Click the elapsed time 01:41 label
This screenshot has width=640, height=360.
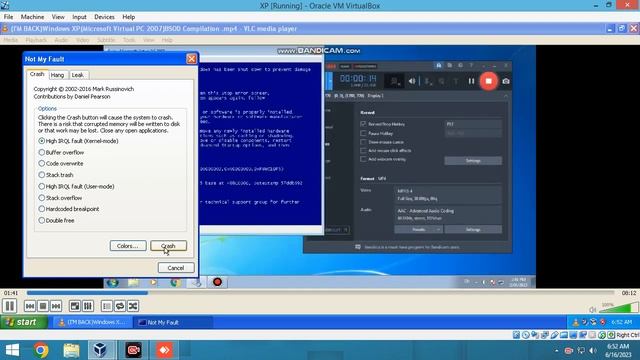pos(11,293)
